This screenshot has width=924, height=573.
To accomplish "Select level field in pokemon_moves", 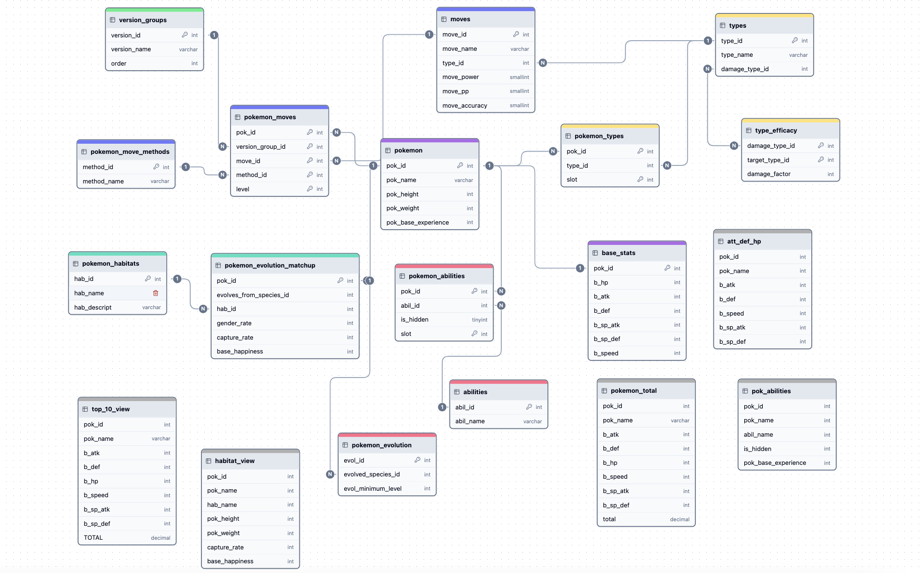I will pos(280,189).
